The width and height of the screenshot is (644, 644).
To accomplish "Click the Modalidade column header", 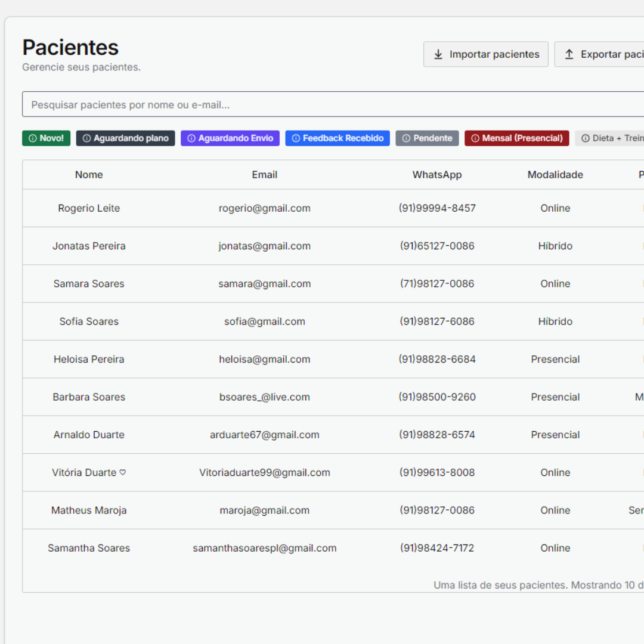I will tap(555, 174).
